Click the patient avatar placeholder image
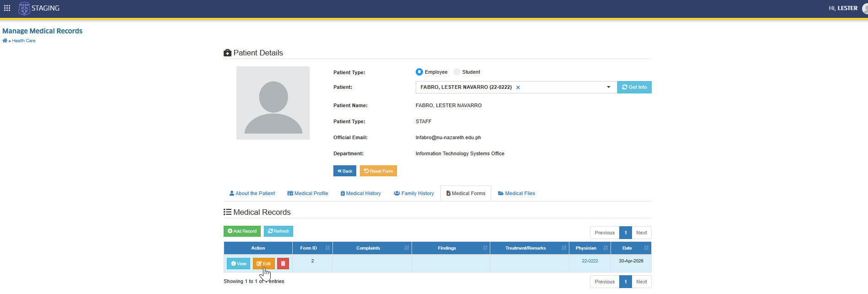This screenshot has height=294, width=868. pyautogui.click(x=273, y=103)
